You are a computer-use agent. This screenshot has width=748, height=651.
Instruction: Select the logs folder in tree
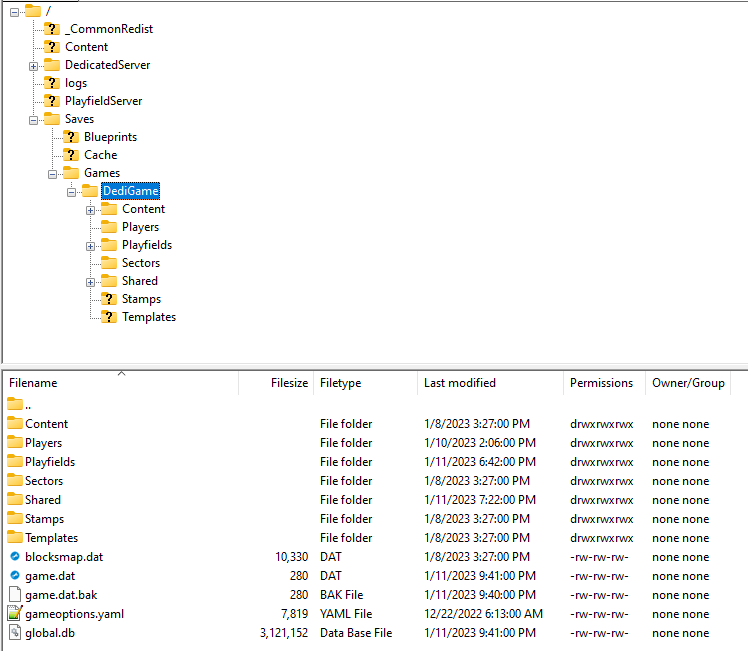pyautogui.click(x=76, y=83)
